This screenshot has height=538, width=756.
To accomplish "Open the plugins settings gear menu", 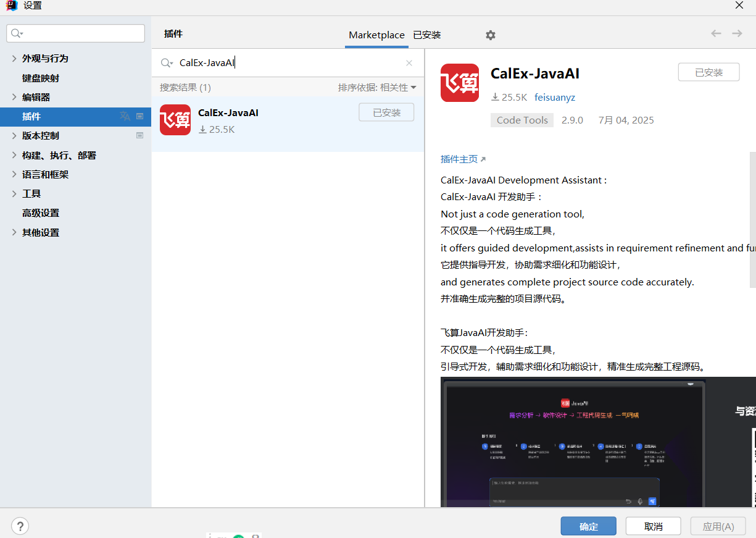I will click(490, 35).
